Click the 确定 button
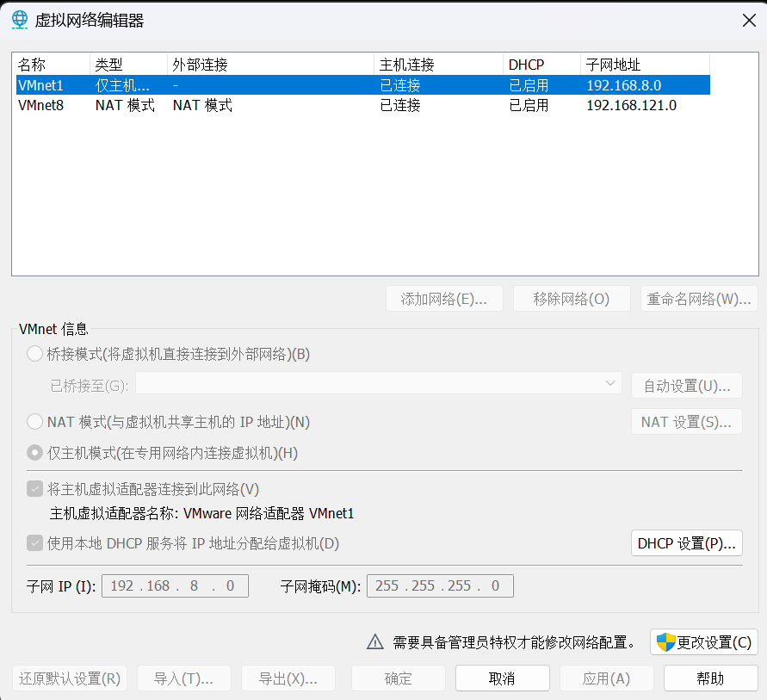 click(399, 678)
